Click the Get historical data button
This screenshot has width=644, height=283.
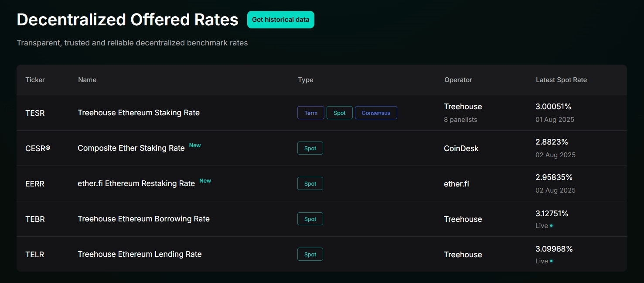click(x=281, y=20)
